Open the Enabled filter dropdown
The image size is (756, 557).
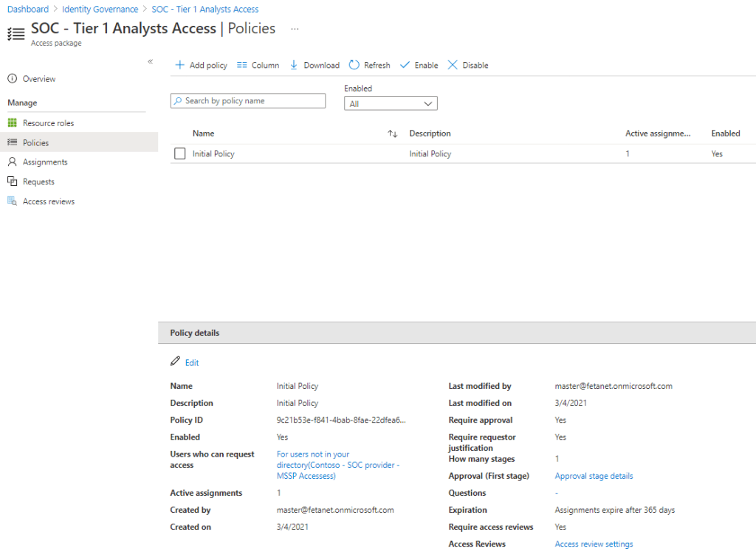click(391, 104)
